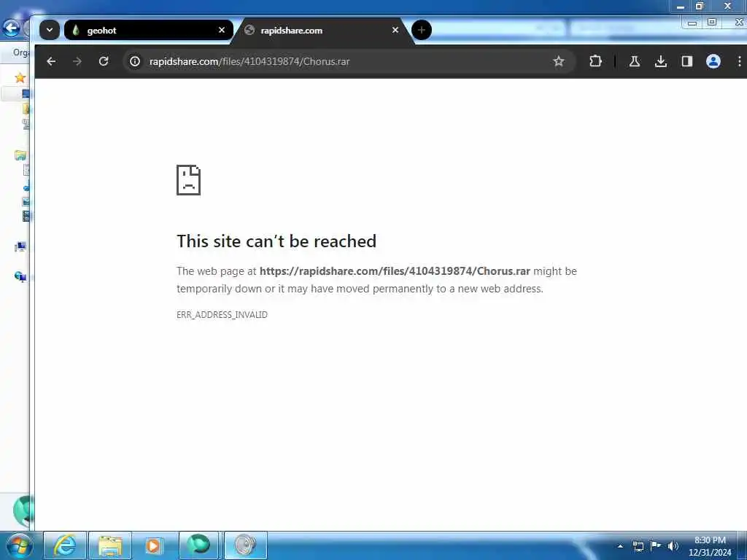View site information icon in address bar
Image resolution: width=747 pixels, height=560 pixels.
coord(135,61)
